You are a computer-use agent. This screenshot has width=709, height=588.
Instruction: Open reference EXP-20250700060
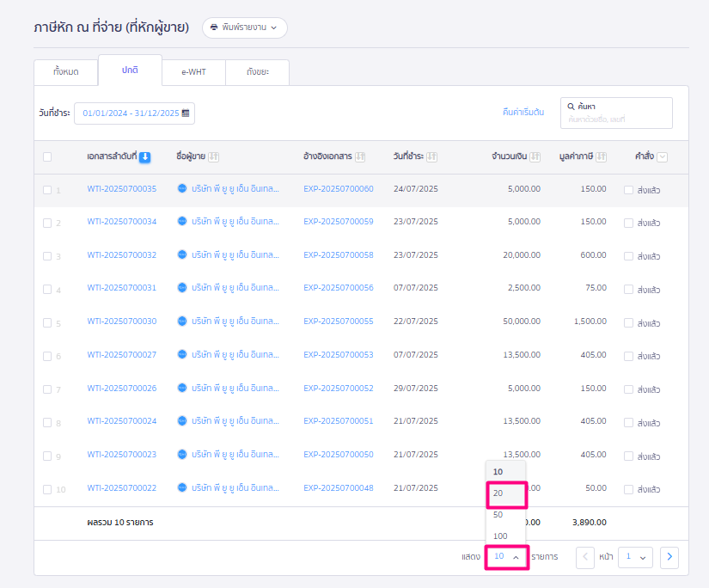pyautogui.click(x=339, y=188)
